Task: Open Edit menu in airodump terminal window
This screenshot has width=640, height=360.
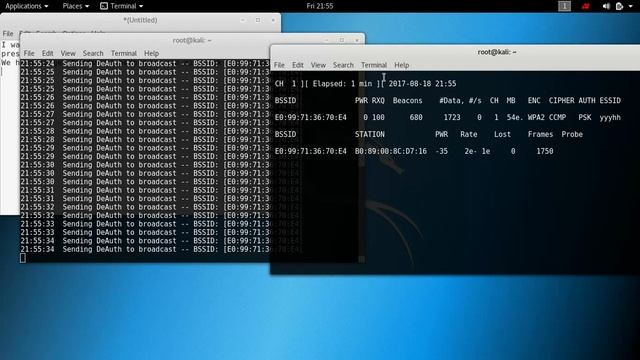Action: pos(298,65)
